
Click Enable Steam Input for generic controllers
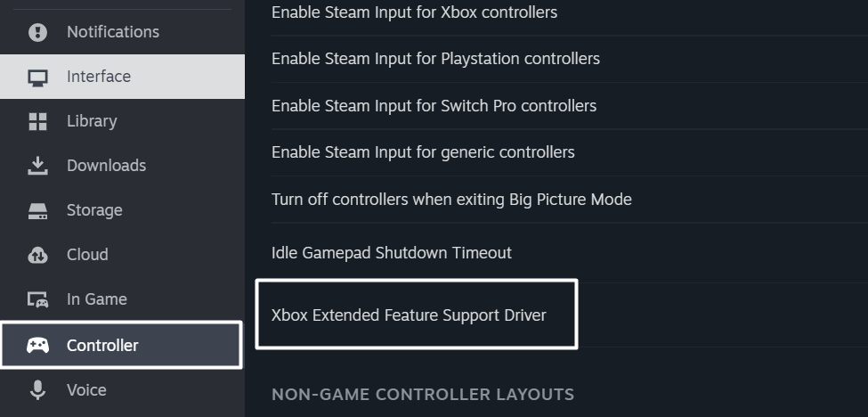pos(423,152)
